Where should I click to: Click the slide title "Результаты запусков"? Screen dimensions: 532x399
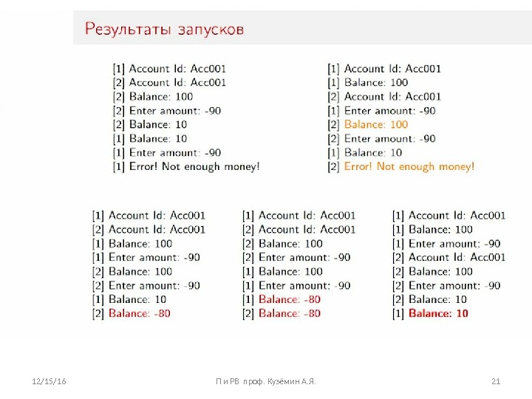coord(164,30)
